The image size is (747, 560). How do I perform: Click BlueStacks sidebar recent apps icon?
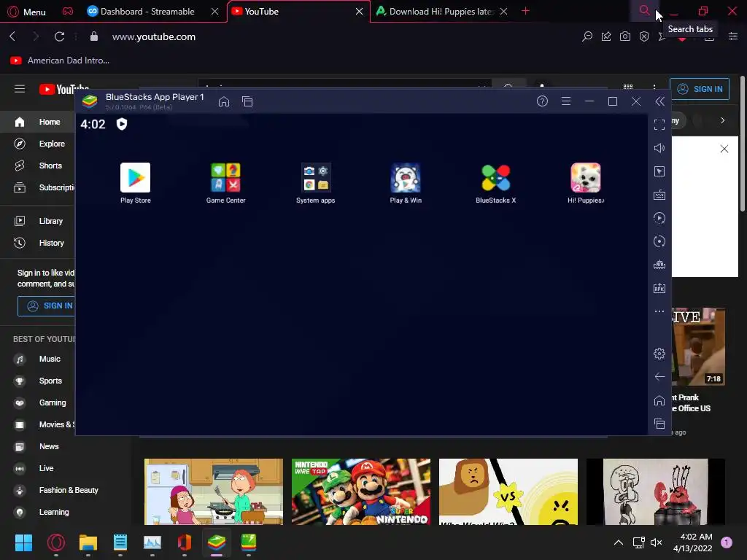pyautogui.click(x=659, y=424)
